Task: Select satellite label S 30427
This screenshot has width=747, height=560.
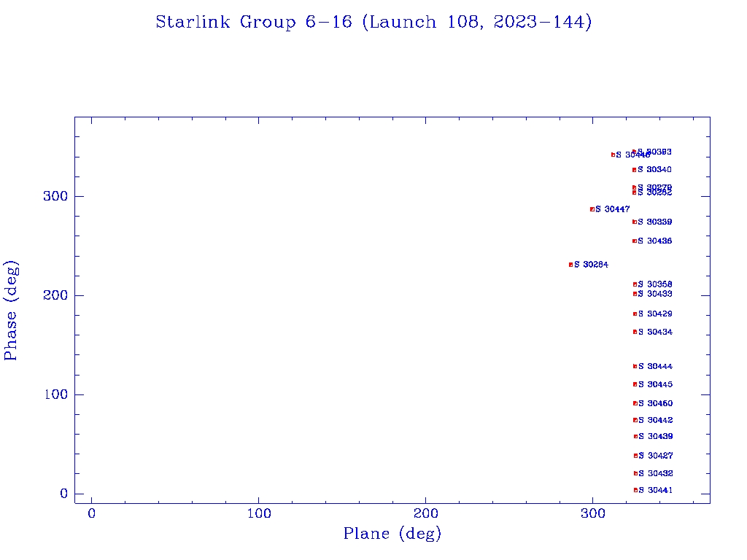Action: [656, 456]
